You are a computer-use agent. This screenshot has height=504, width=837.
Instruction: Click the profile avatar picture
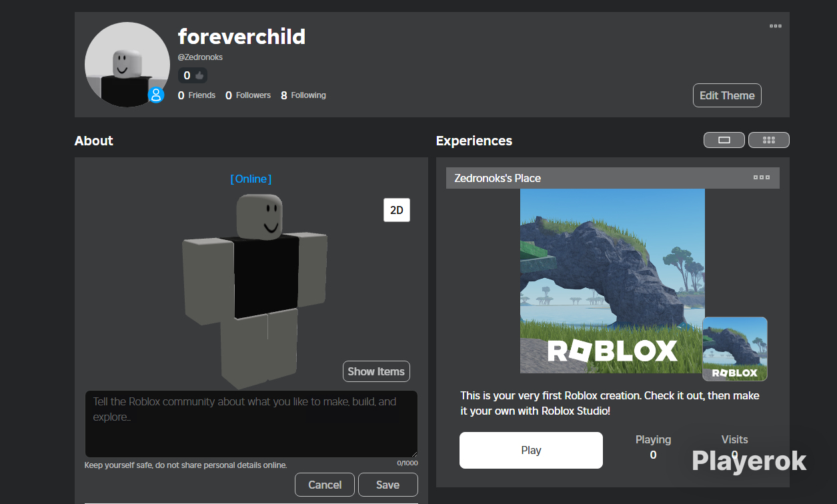click(x=127, y=65)
